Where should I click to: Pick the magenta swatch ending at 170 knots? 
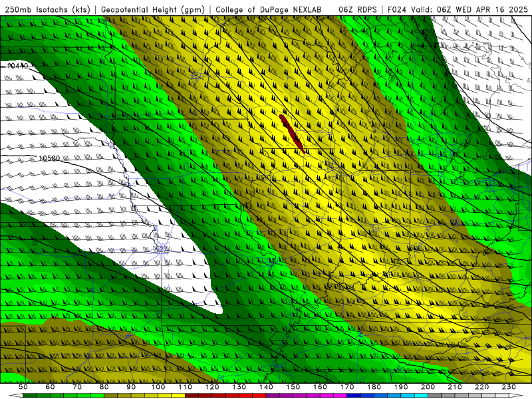(340, 395)
